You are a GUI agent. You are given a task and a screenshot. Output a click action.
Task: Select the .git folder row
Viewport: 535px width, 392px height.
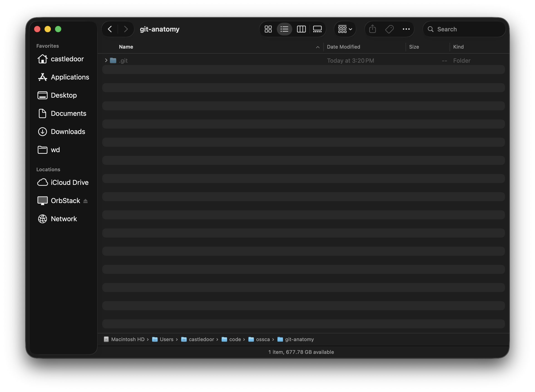213,60
